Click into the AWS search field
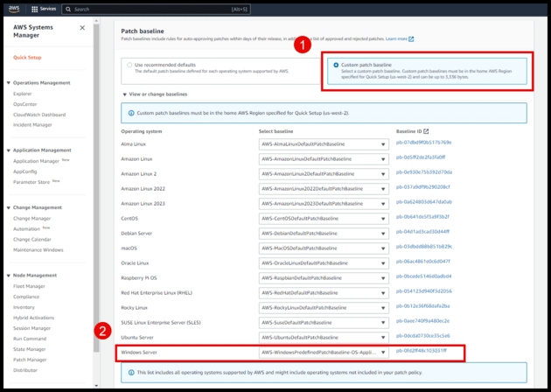 [x=156, y=9]
